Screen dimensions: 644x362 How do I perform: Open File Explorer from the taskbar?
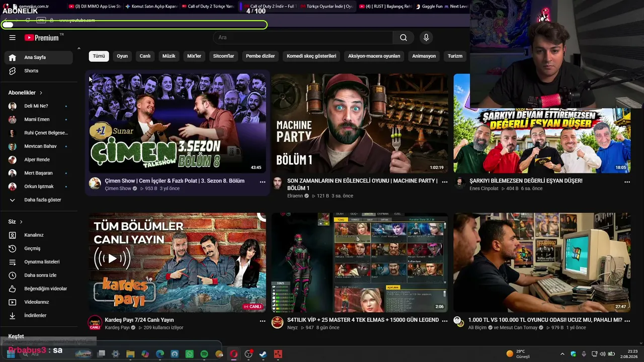[130, 354]
